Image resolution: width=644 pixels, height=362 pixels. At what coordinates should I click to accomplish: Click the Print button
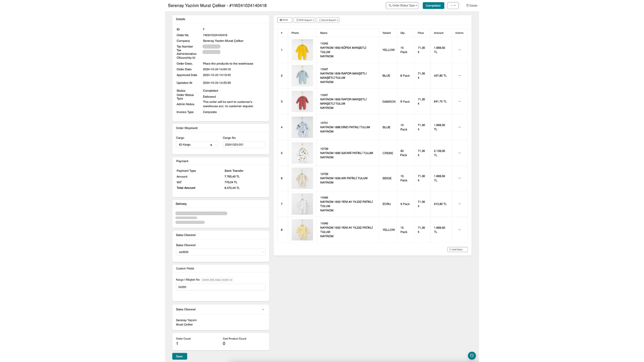[x=284, y=20]
